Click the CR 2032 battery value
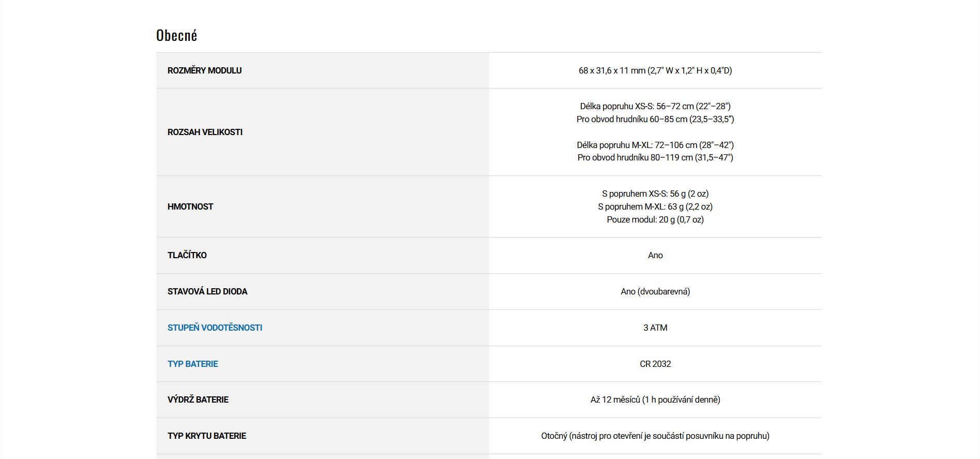The width and height of the screenshot is (980, 459). (x=655, y=364)
